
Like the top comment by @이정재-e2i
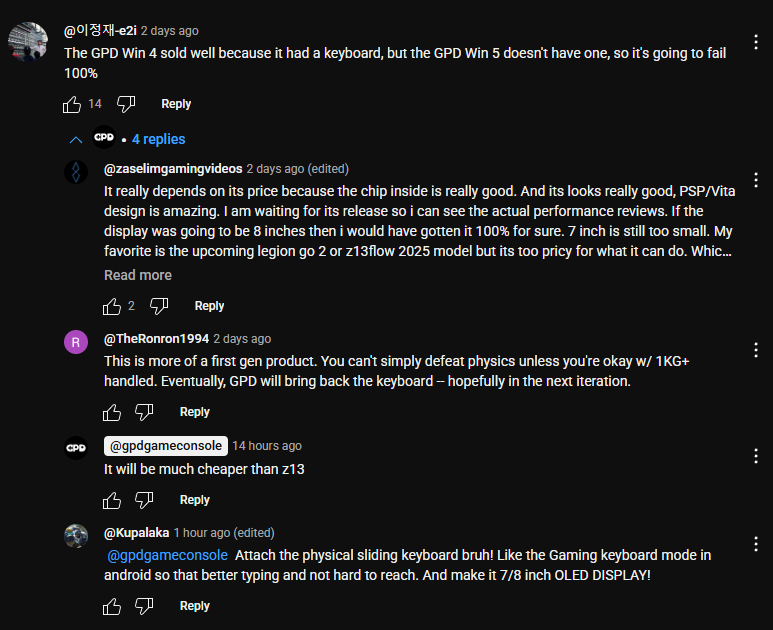pyautogui.click(x=72, y=104)
